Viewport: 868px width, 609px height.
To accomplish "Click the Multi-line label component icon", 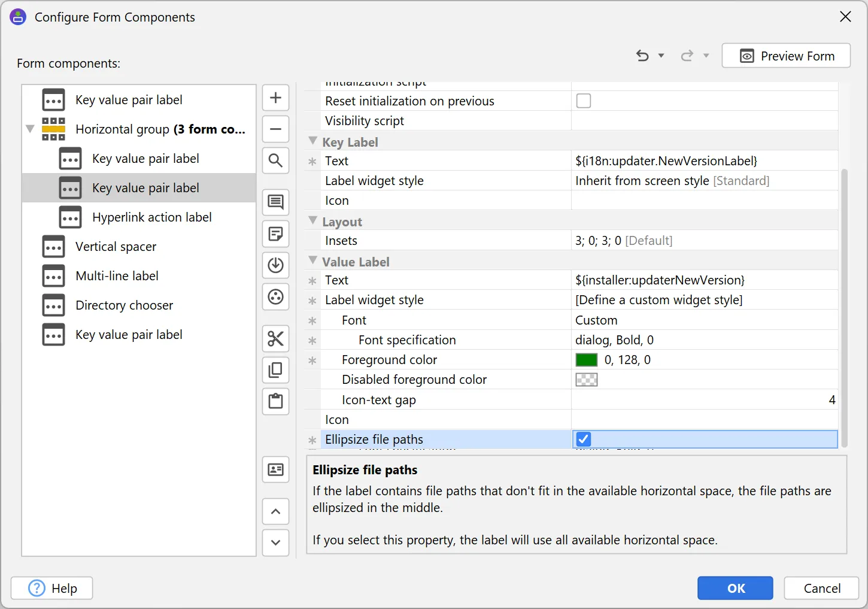I will point(53,276).
